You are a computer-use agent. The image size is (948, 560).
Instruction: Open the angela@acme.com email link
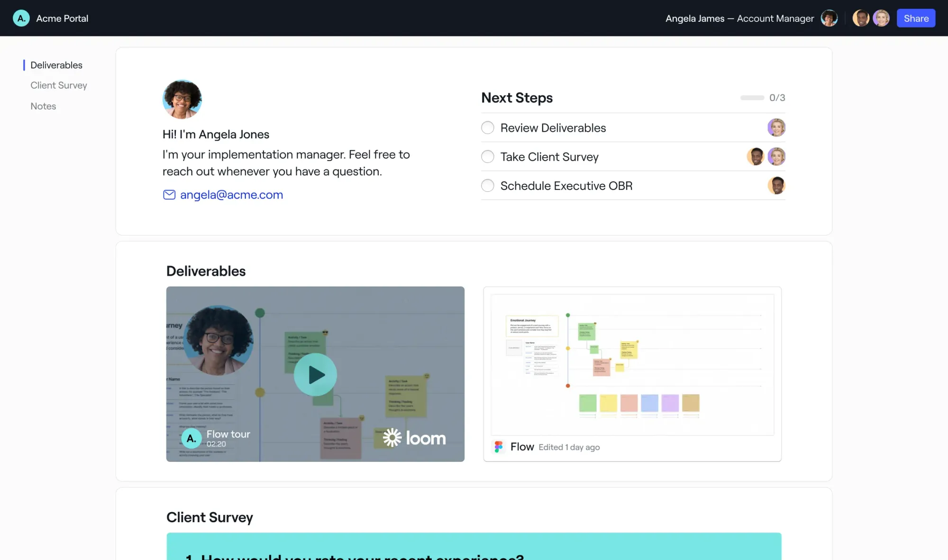coord(231,195)
